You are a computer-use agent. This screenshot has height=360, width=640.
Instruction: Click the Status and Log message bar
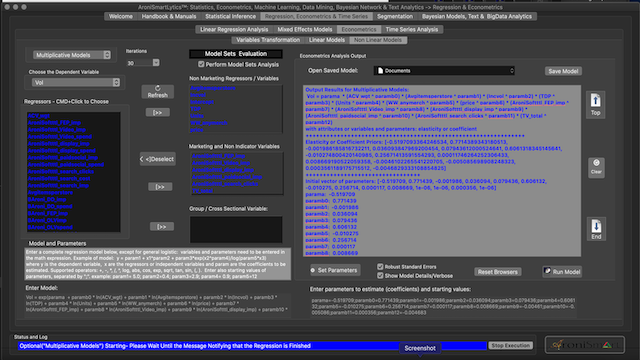[252, 346]
